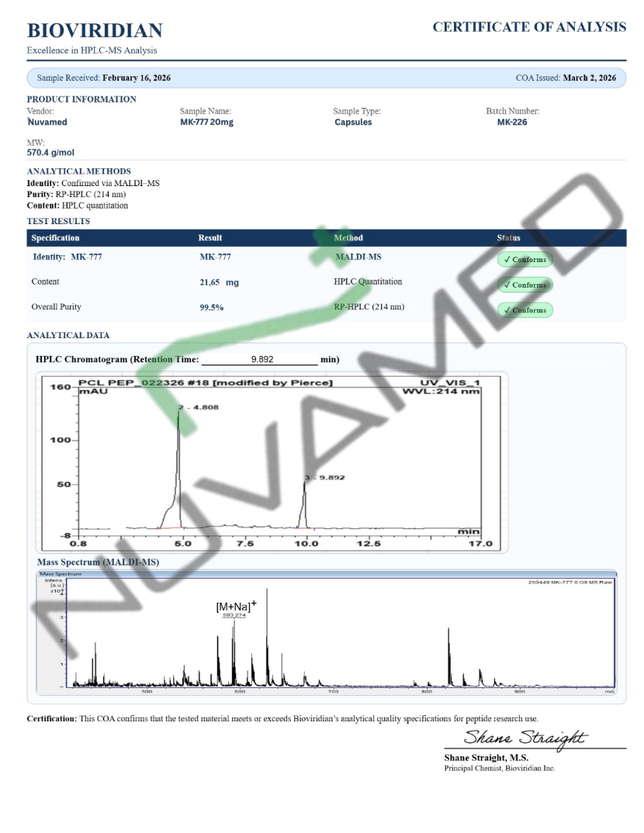This screenshot has width=644, height=833.
Task: Click the Overall Purity Conforms badge
Action: (525, 309)
